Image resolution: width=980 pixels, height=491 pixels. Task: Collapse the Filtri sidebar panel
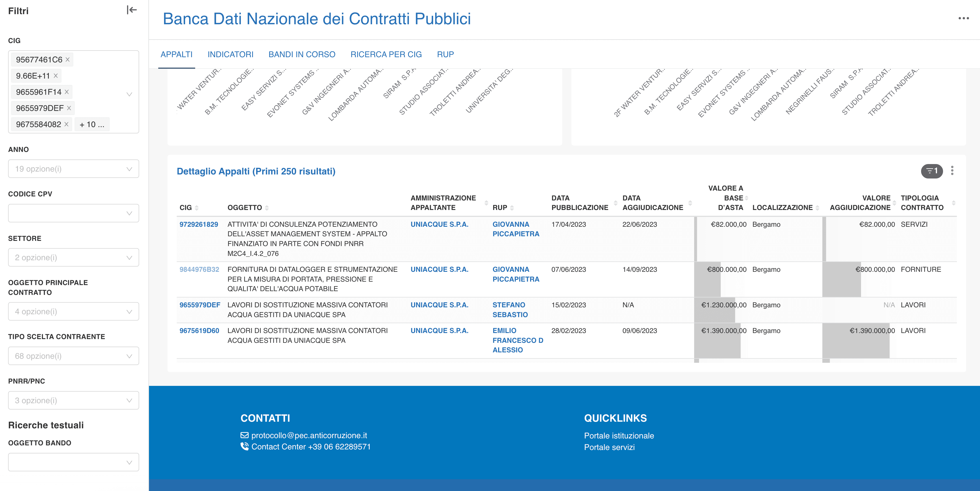pos(132,10)
